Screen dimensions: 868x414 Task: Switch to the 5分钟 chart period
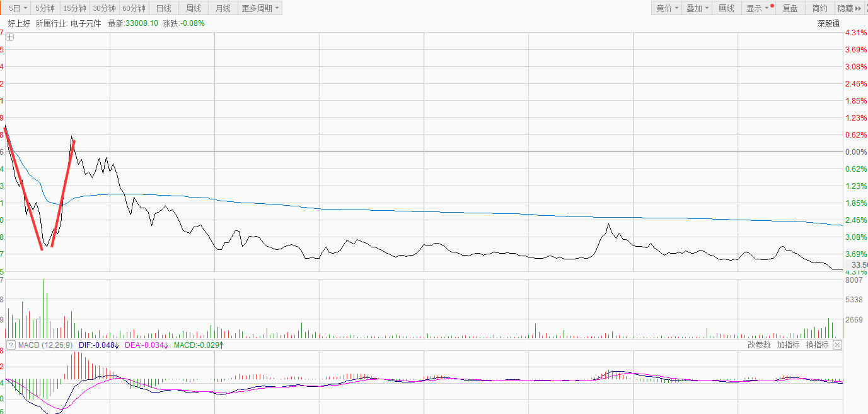(x=45, y=8)
